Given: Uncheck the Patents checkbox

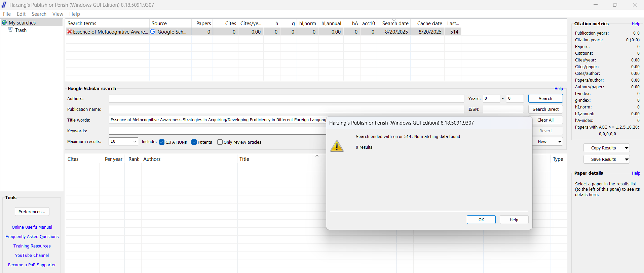Looking at the screenshot, I should pos(194,142).
